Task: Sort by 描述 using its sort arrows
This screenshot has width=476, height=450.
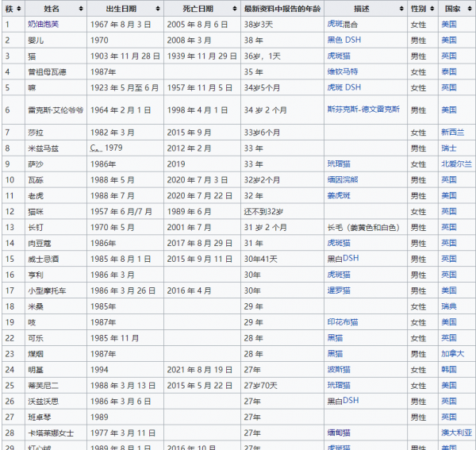Action: click(x=401, y=9)
